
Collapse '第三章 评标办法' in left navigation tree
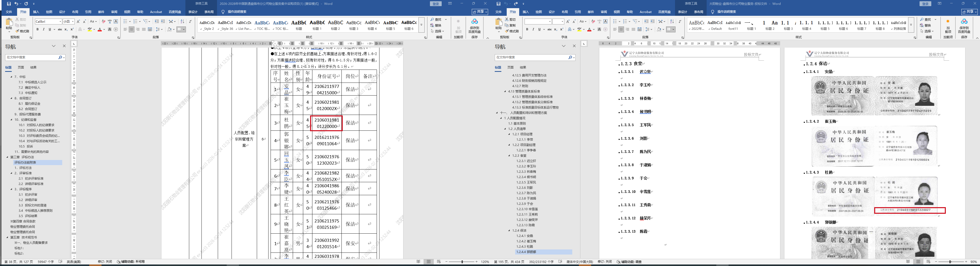tap(7, 157)
